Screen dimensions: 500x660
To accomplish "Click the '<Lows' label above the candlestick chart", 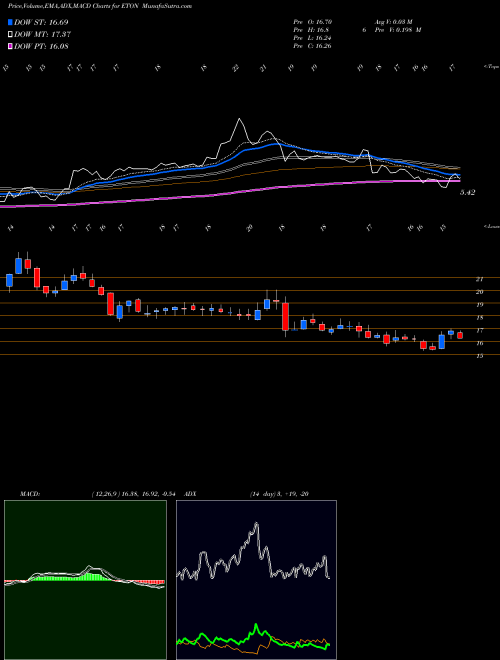I will 491,227.
